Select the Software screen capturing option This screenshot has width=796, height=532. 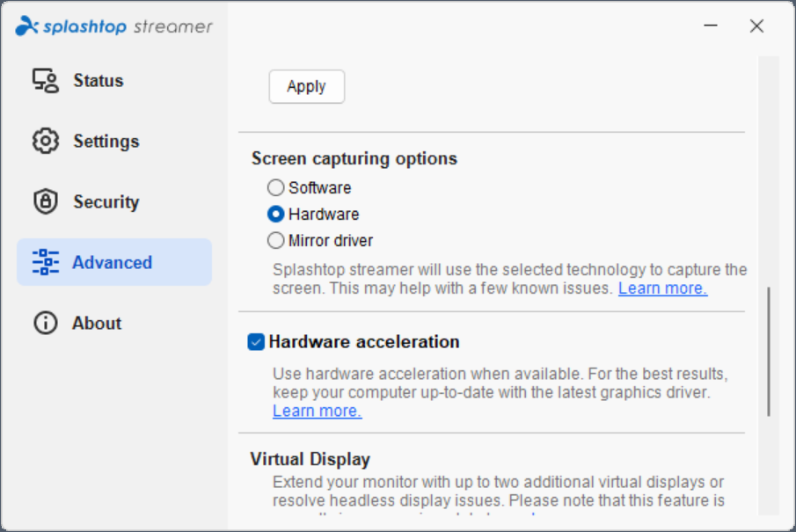[275, 187]
